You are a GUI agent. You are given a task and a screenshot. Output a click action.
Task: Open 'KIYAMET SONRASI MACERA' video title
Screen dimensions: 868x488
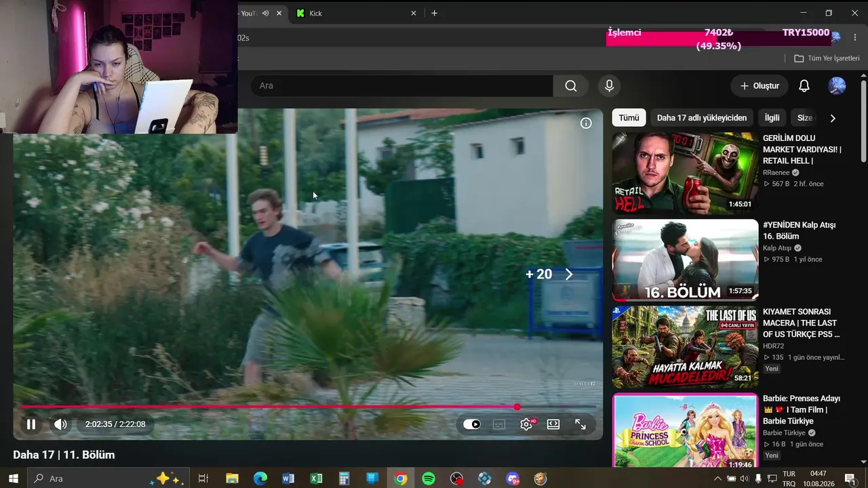pos(802,323)
